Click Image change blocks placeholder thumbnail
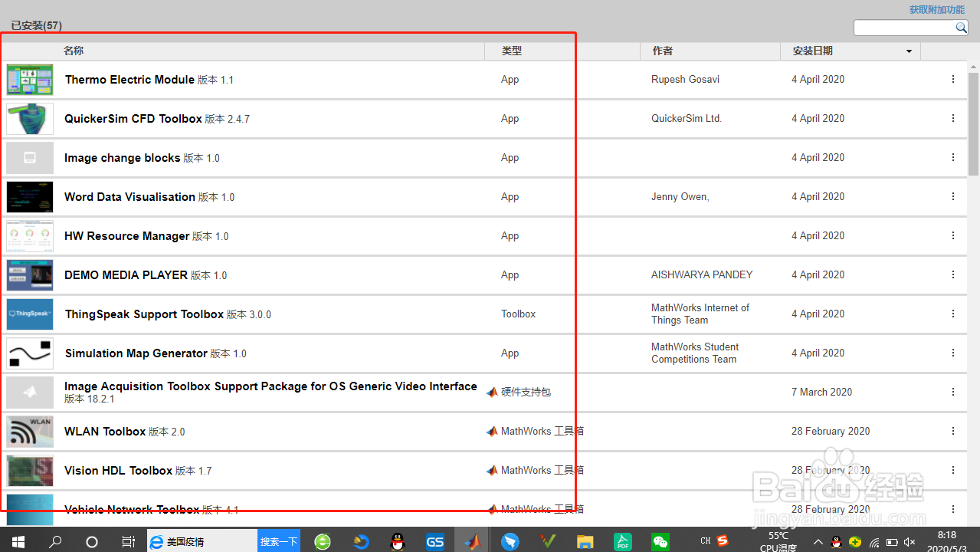This screenshot has height=552, width=980. pos(30,158)
